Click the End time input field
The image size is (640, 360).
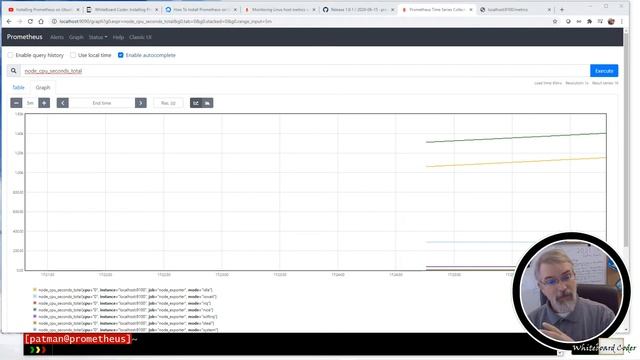[x=102, y=103]
